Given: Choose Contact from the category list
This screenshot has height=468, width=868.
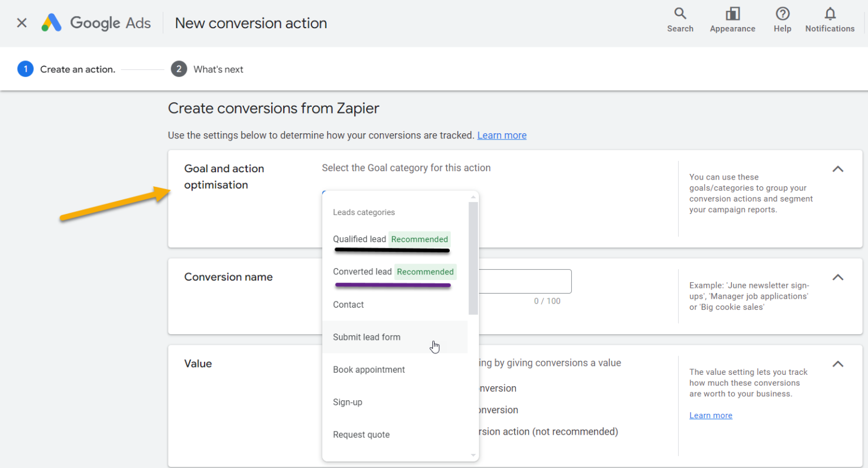Looking at the screenshot, I should (x=395, y=305).
